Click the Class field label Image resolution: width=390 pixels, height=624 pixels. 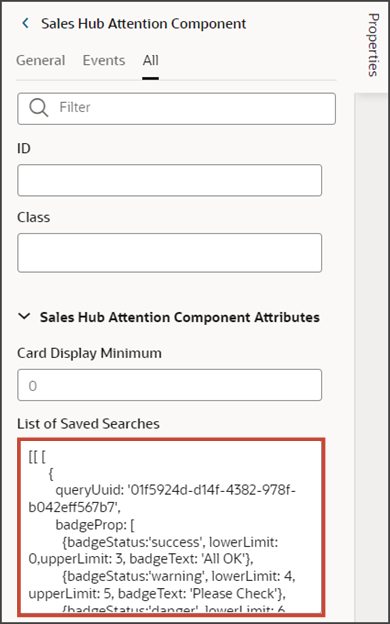(x=33, y=217)
